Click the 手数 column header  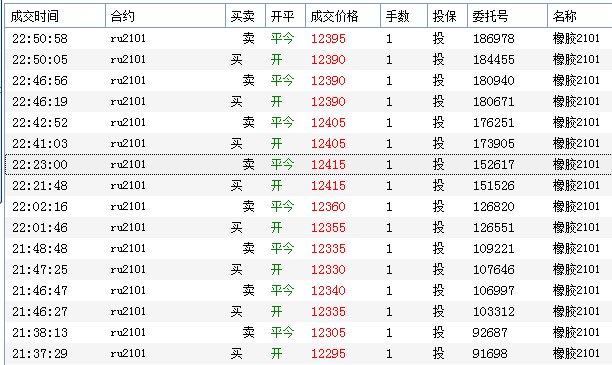coord(404,16)
